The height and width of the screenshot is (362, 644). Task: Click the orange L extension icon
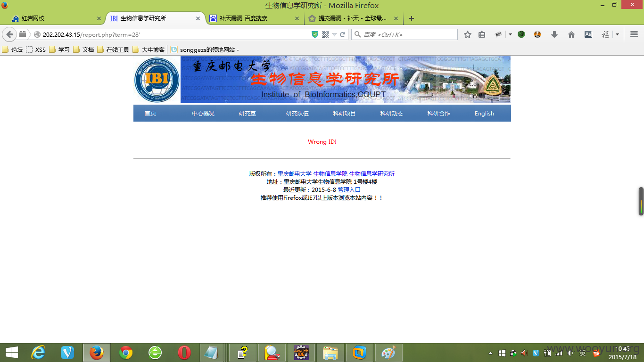point(537,34)
